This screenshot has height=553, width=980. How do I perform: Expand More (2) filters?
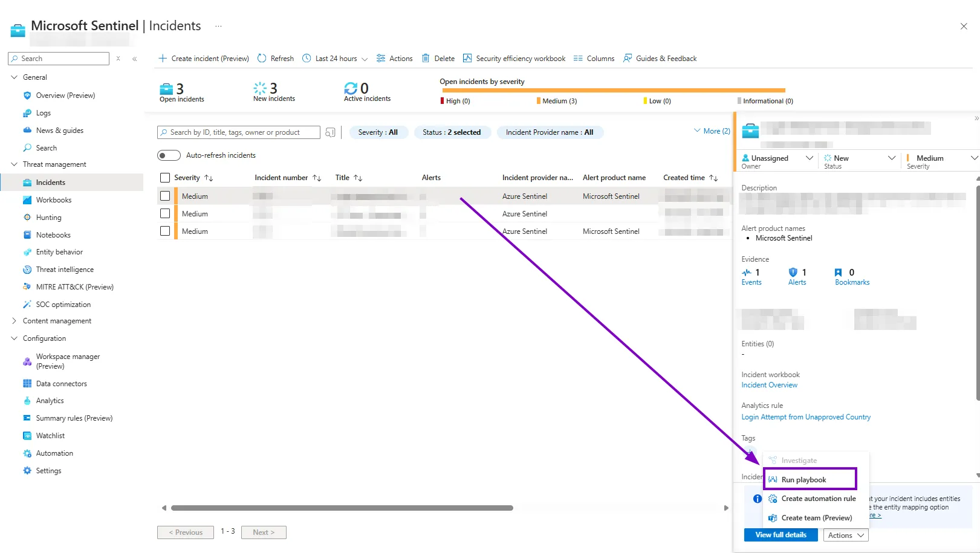(712, 131)
